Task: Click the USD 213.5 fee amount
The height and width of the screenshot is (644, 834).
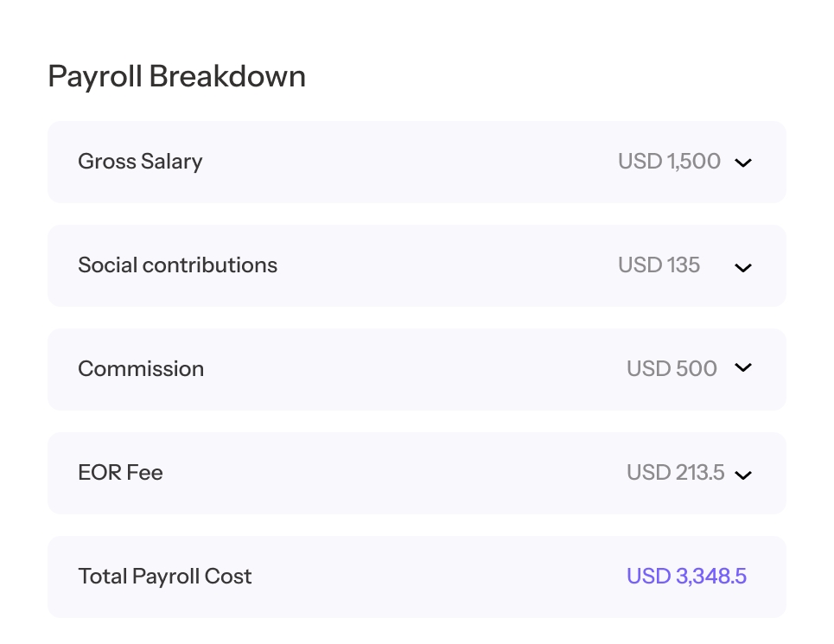Action: coord(675,473)
